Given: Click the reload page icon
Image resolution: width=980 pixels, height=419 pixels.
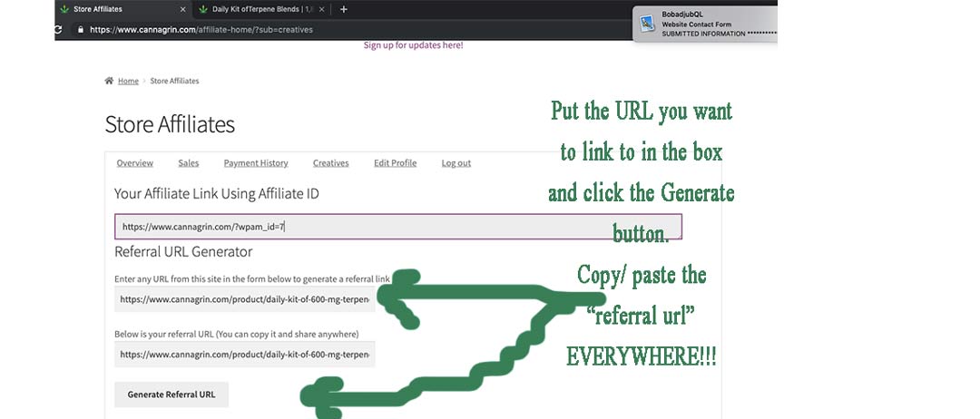Looking at the screenshot, I should click(x=59, y=29).
